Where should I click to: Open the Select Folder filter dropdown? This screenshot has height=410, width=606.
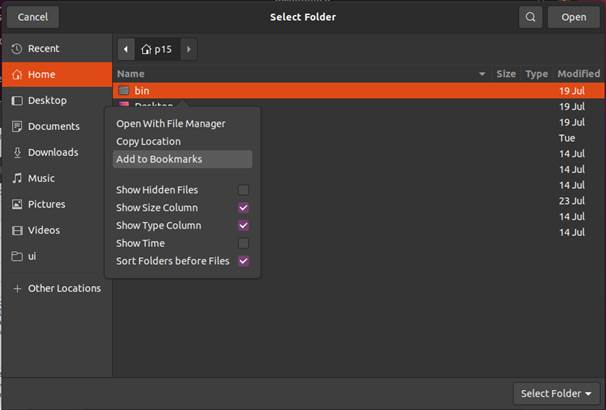point(556,393)
